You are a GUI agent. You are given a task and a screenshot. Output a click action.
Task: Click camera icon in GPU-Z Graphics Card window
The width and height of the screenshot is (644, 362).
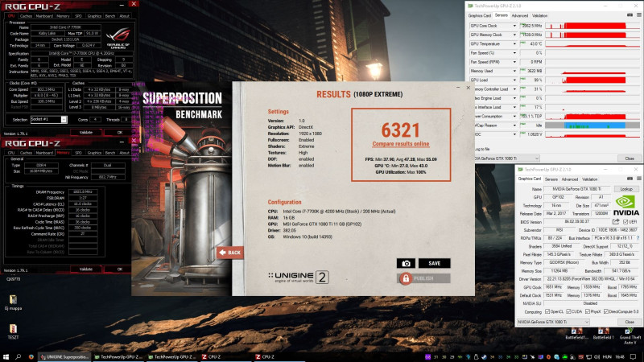630,179
